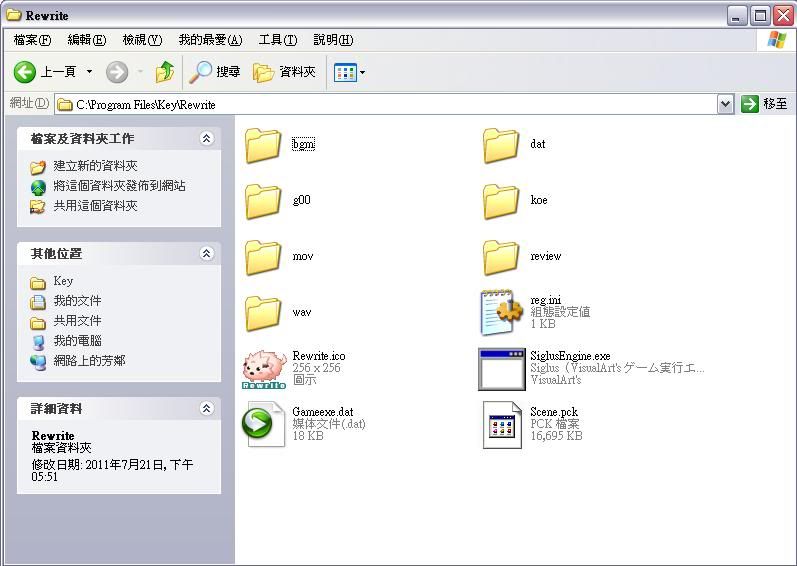Collapse the 檔案及資料夾工作 panel
Image resolution: width=797 pixels, height=566 pixels.
206,138
